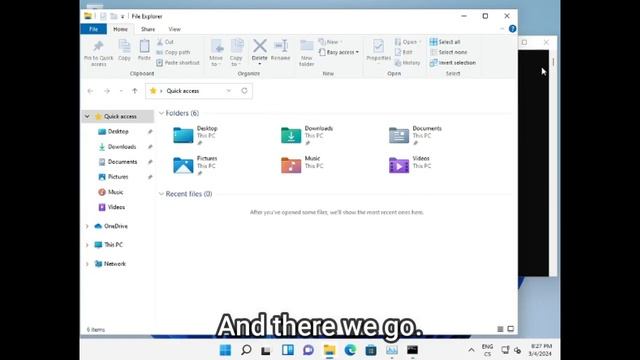Click Pin to Quick access in ribbon
This screenshot has width=640, height=360.
pos(98,53)
